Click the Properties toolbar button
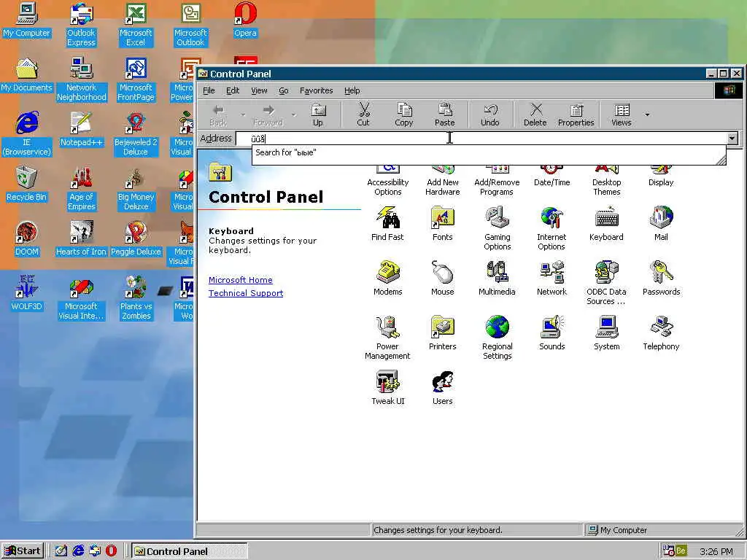The width and height of the screenshot is (747, 560). click(576, 115)
